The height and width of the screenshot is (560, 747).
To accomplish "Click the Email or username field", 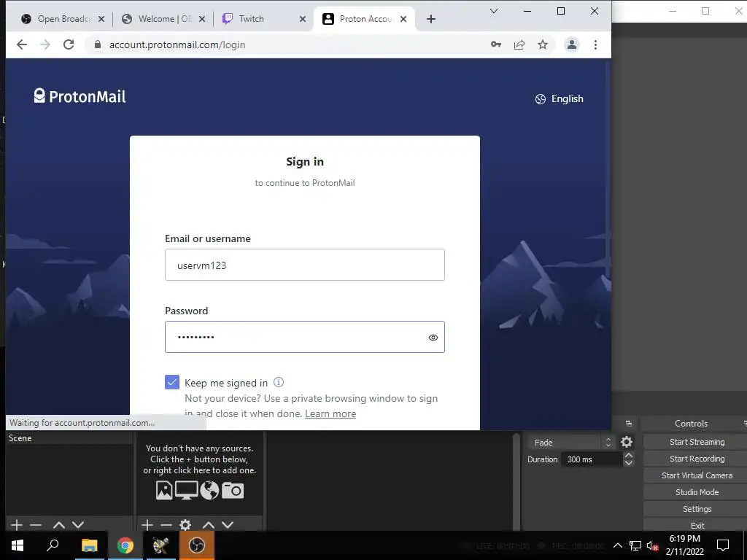I will (305, 265).
